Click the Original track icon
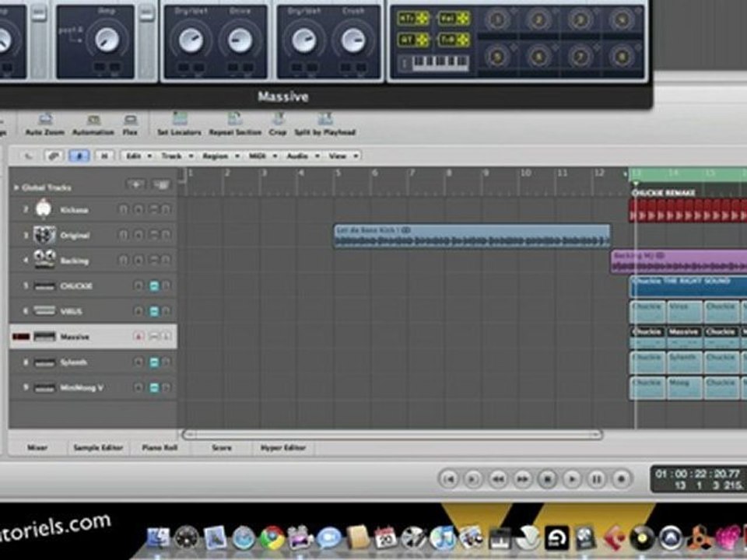The image size is (747, 560). pyautogui.click(x=44, y=235)
